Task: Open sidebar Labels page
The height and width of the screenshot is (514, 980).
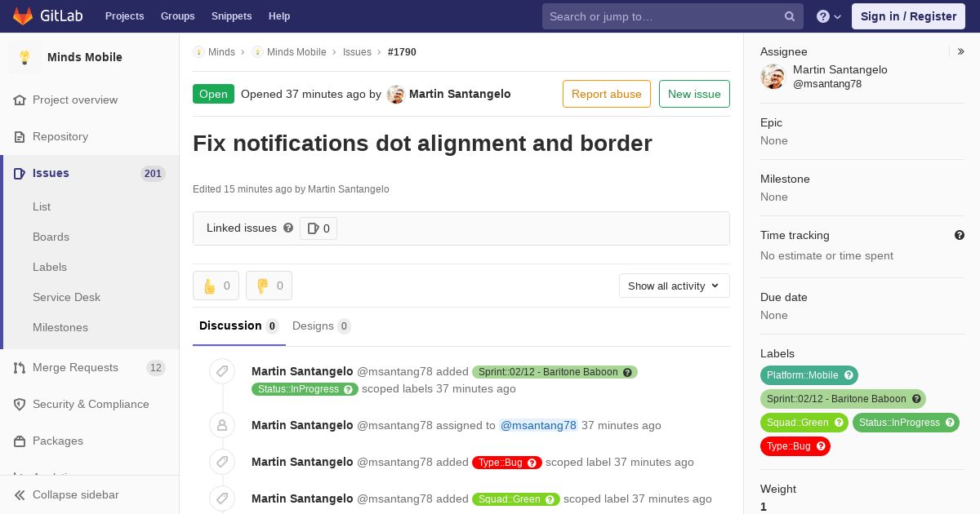Action: [x=50, y=267]
